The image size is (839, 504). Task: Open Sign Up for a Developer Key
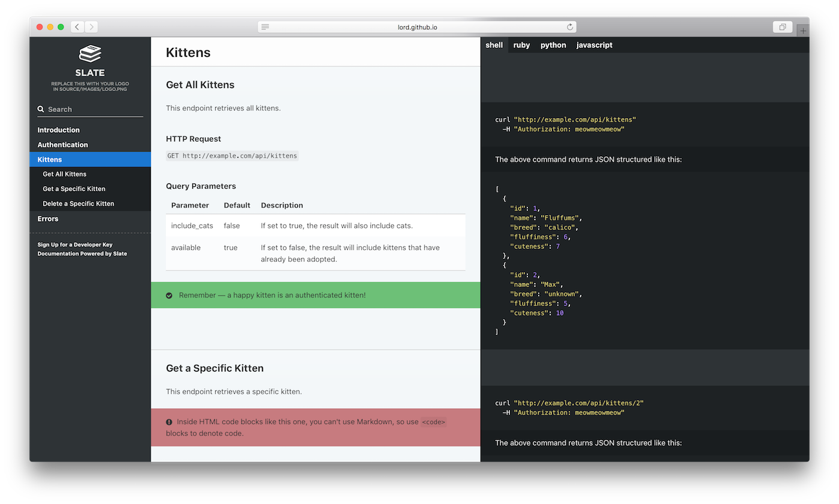click(x=74, y=245)
